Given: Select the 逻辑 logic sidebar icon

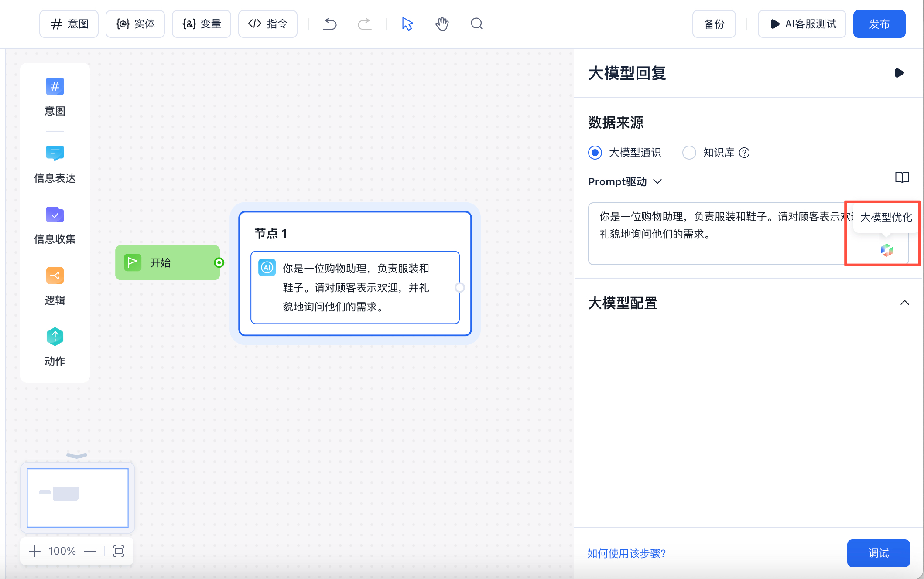Looking at the screenshot, I should 55,276.
